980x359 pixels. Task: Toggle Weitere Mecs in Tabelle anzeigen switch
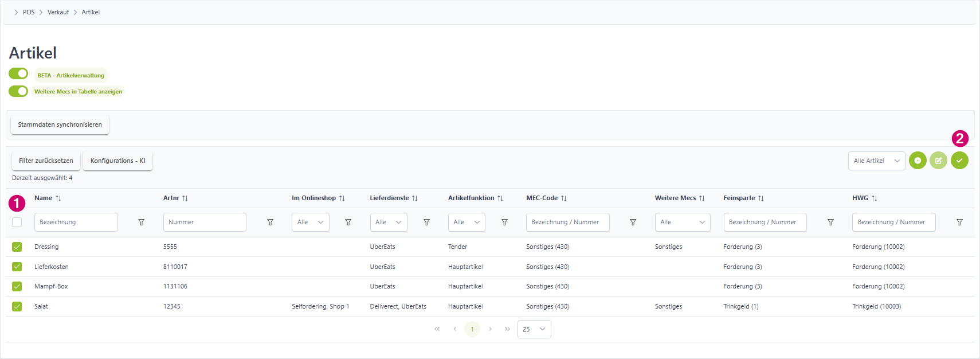(18, 91)
